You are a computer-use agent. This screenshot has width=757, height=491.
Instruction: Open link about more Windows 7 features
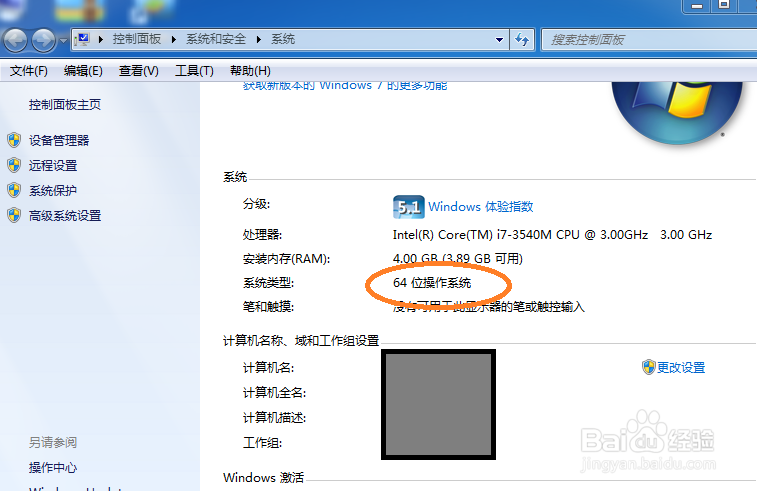click(345, 85)
